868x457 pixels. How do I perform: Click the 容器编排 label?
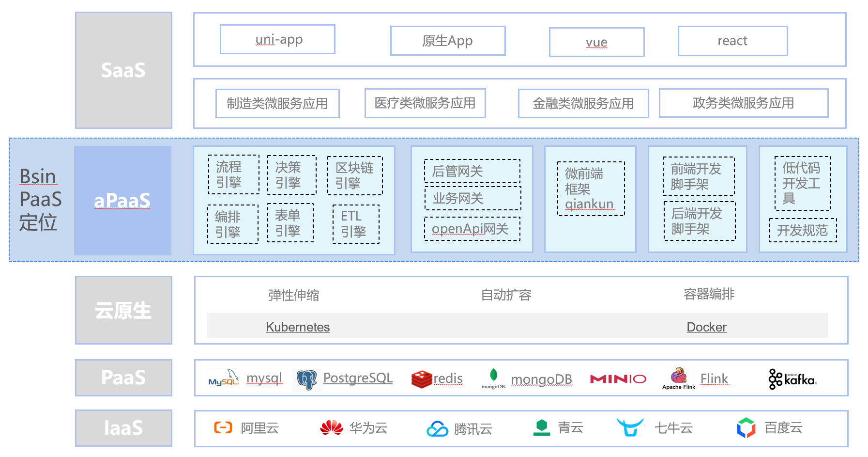coord(709,294)
